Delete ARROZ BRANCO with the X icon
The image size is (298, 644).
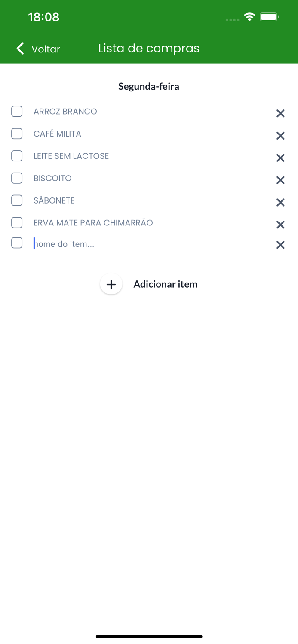pyautogui.click(x=280, y=113)
